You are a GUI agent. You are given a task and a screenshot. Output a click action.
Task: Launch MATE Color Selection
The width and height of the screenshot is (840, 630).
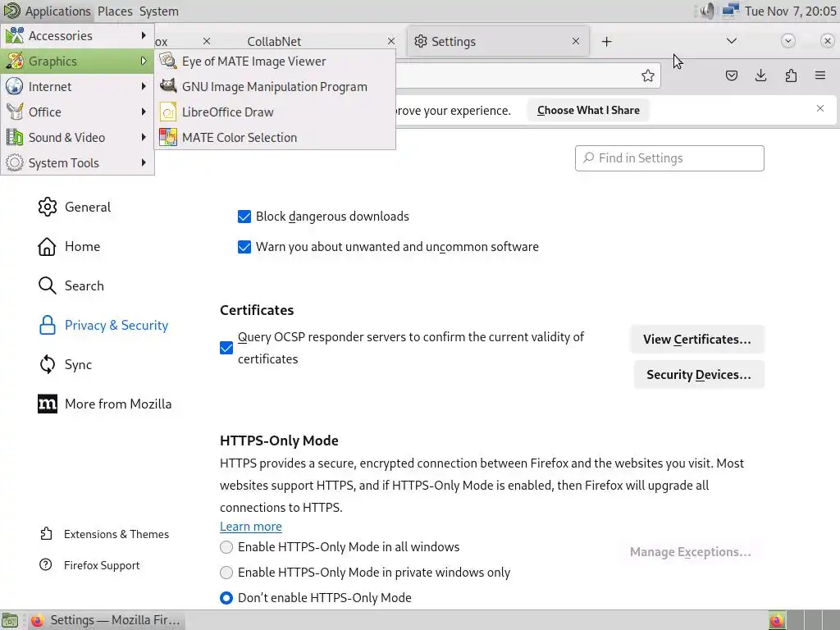(x=275, y=138)
